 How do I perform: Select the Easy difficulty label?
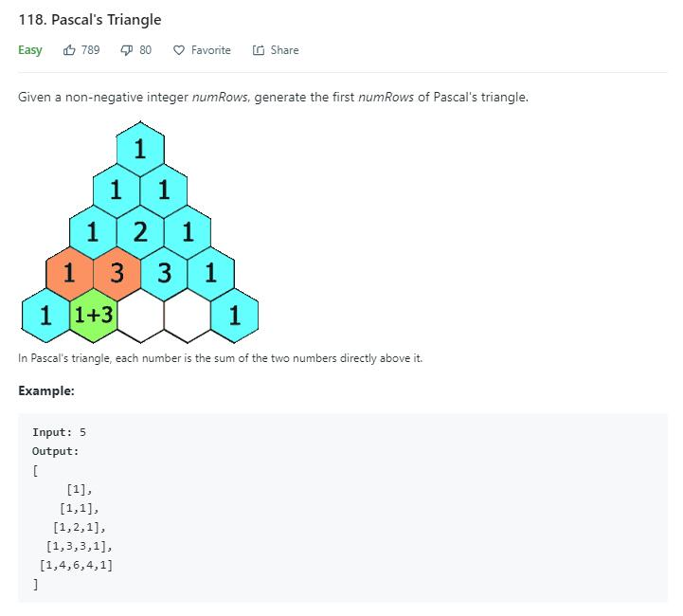30,50
